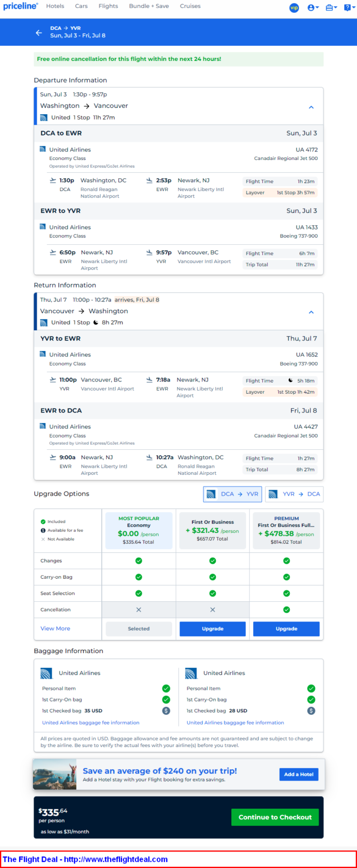The image size is (357, 868).
Task: Click the Selected Economy button
Action: tap(139, 629)
